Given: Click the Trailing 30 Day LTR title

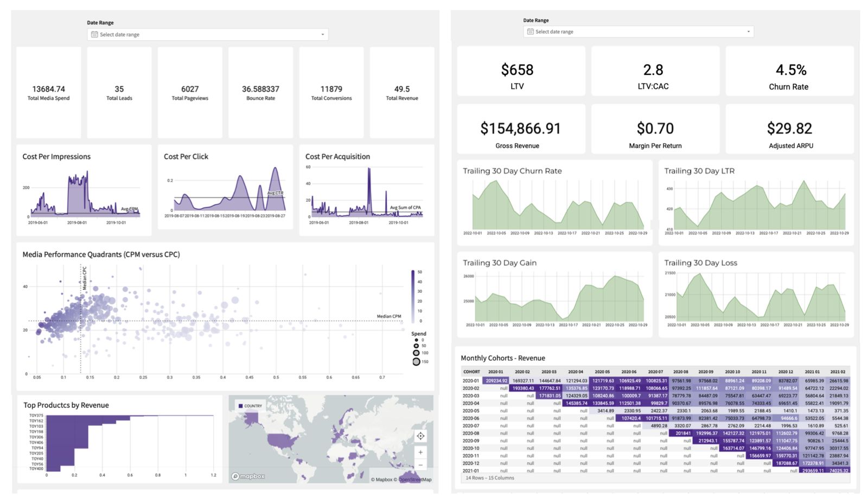Looking at the screenshot, I should (699, 171).
